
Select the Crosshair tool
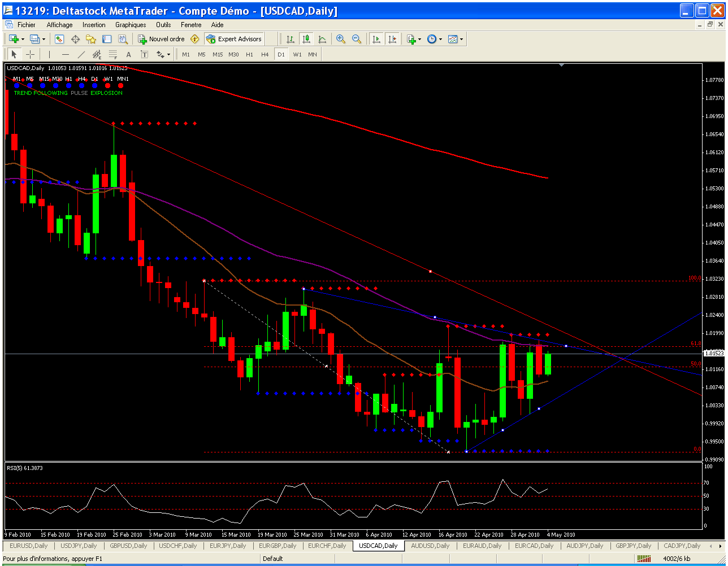[x=30, y=54]
